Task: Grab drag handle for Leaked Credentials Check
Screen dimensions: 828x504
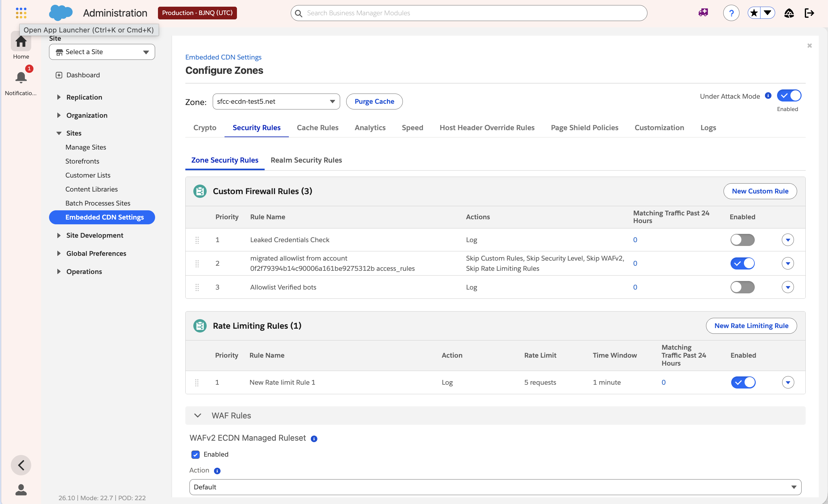Action: pyautogui.click(x=197, y=240)
